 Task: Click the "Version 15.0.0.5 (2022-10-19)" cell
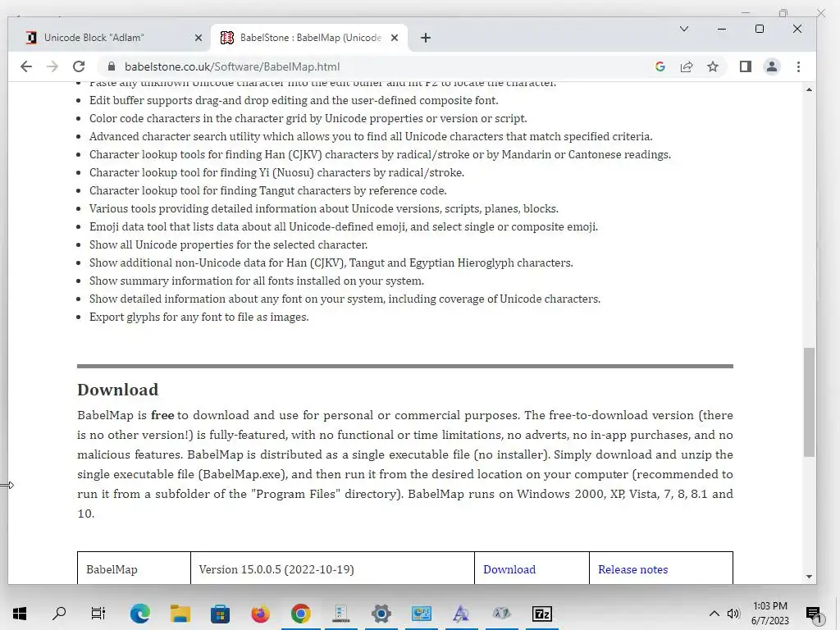click(x=332, y=568)
